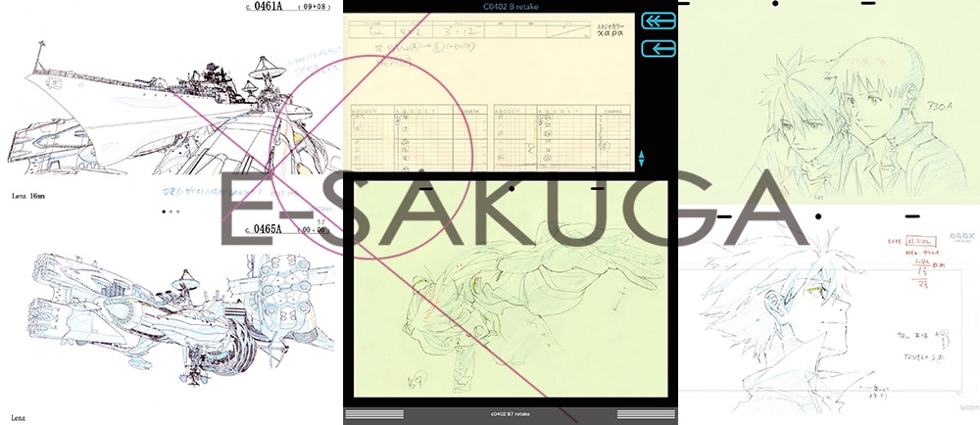Click the Lenz 16mm label
The width and height of the screenshot is (980, 425).
tap(27, 196)
